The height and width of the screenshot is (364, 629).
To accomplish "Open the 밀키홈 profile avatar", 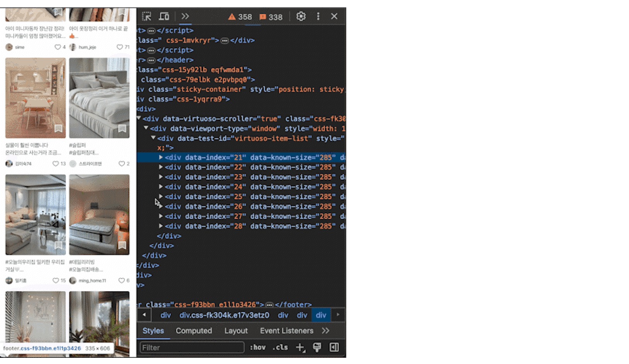I will pos(9,281).
